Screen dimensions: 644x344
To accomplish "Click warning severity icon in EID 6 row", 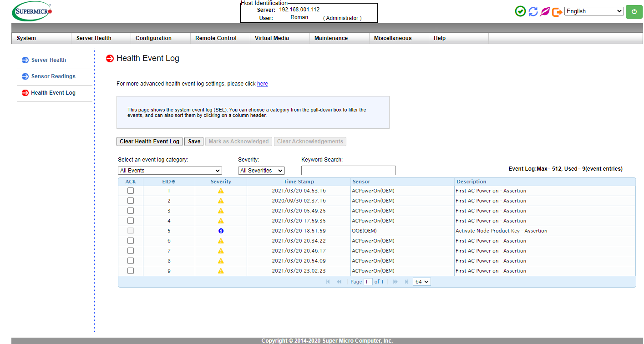I will coord(221,241).
